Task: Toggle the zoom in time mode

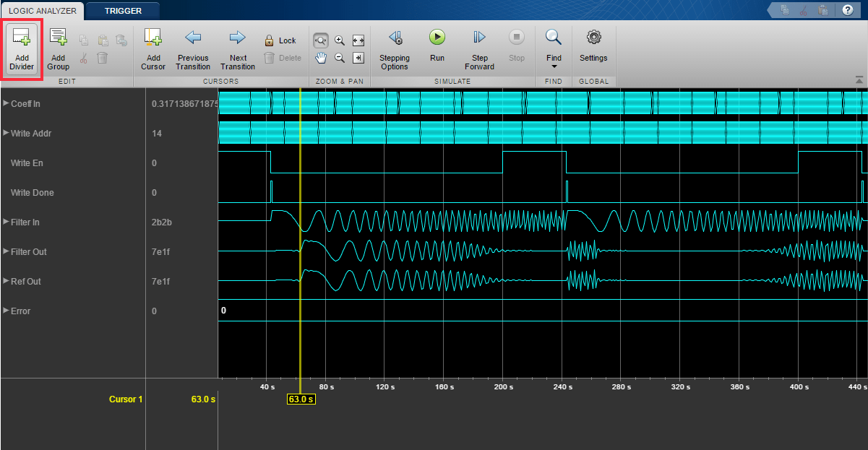Action: pyautogui.click(x=320, y=40)
